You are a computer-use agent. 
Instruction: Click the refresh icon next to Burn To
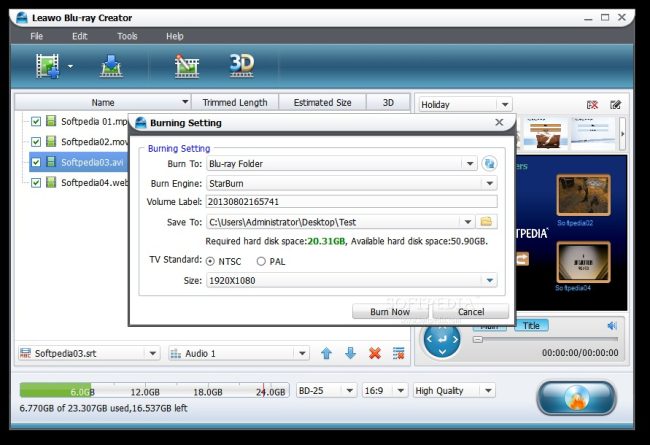point(489,163)
